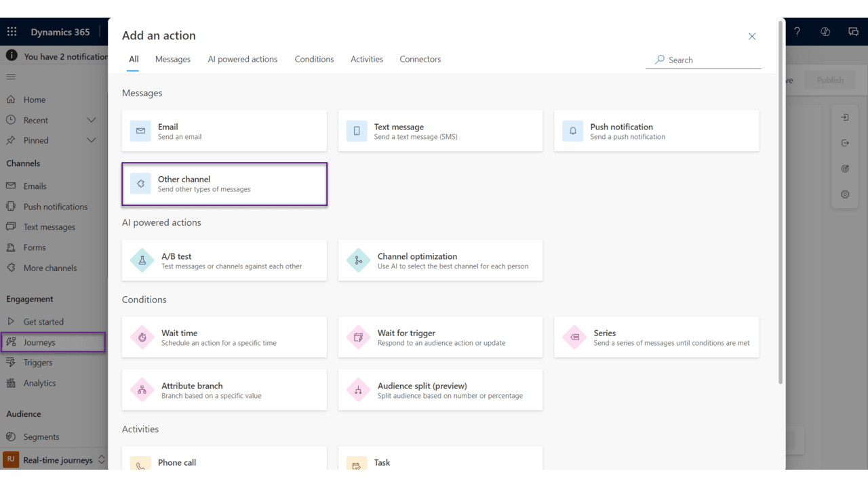Click the Dynamics 365 title link
868x488 pixels.
click(60, 32)
